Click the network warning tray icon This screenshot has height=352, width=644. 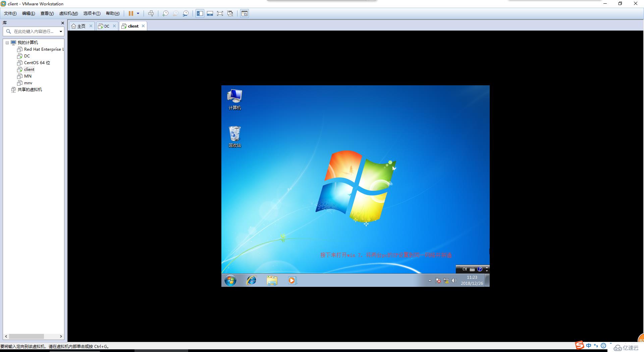[446, 280]
